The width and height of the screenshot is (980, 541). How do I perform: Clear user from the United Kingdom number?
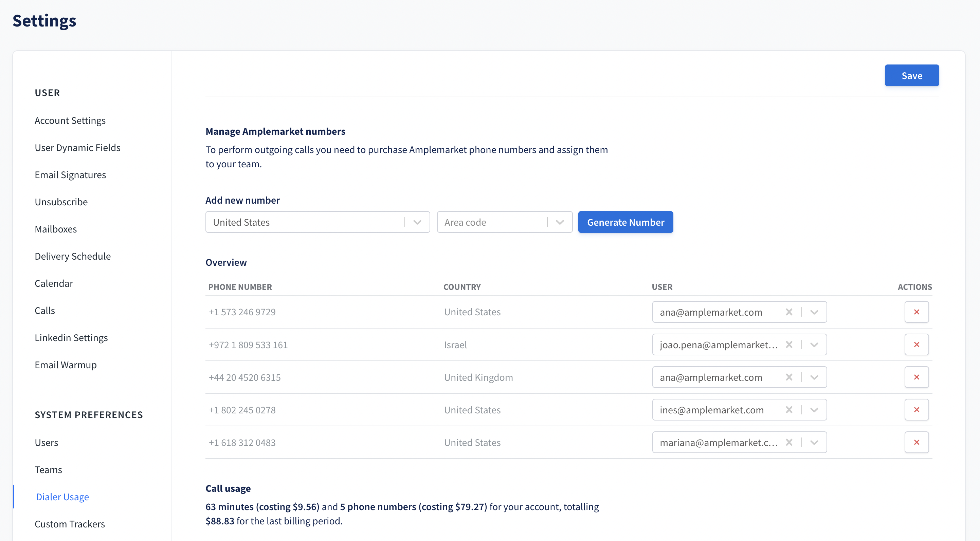pos(789,377)
